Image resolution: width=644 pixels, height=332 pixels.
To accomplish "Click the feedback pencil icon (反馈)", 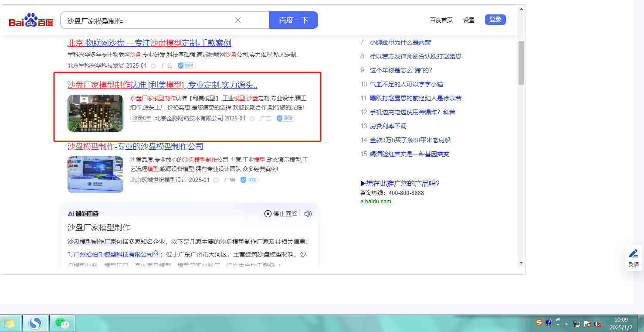I will (634, 254).
